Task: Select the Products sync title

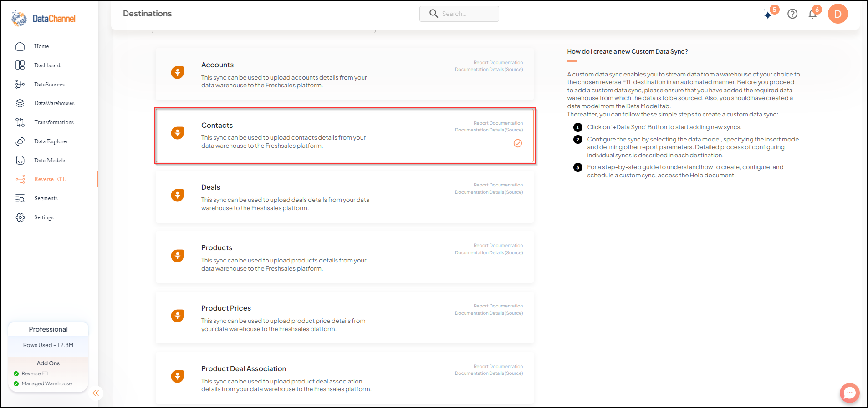Action: coord(217,248)
